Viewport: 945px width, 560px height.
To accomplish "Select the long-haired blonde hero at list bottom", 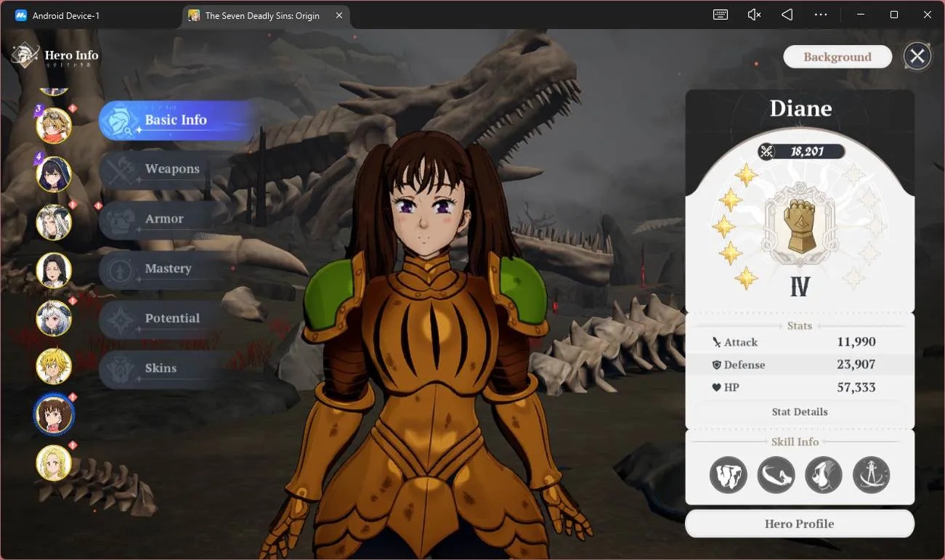I will (54, 463).
